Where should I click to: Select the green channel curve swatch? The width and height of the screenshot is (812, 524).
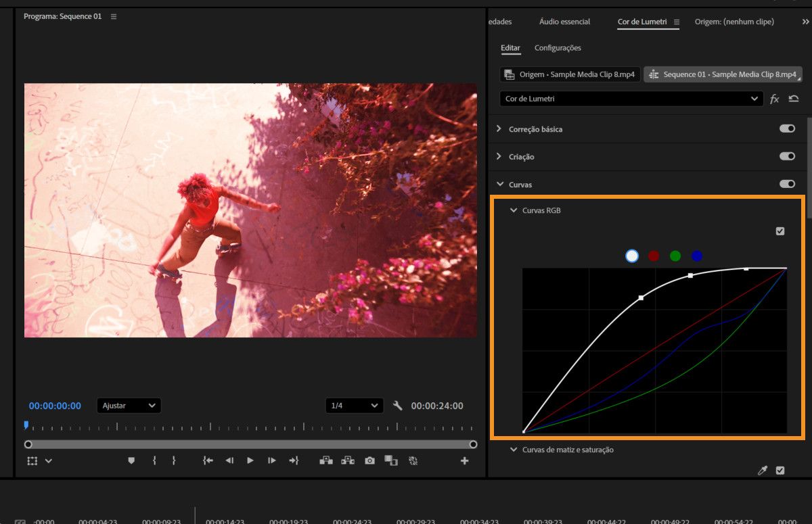coord(675,256)
